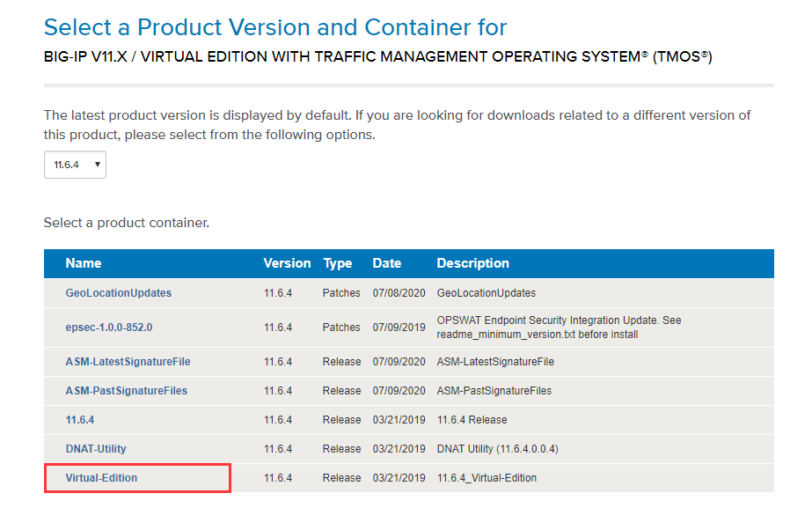The height and width of the screenshot is (508, 812).
Task: Open the ASM-LatestSignatureFile link
Action: pos(128,361)
